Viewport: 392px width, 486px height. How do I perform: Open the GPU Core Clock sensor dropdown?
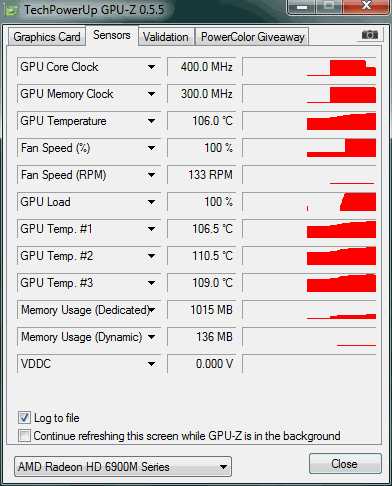pyautogui.click(x=151, y=67)
